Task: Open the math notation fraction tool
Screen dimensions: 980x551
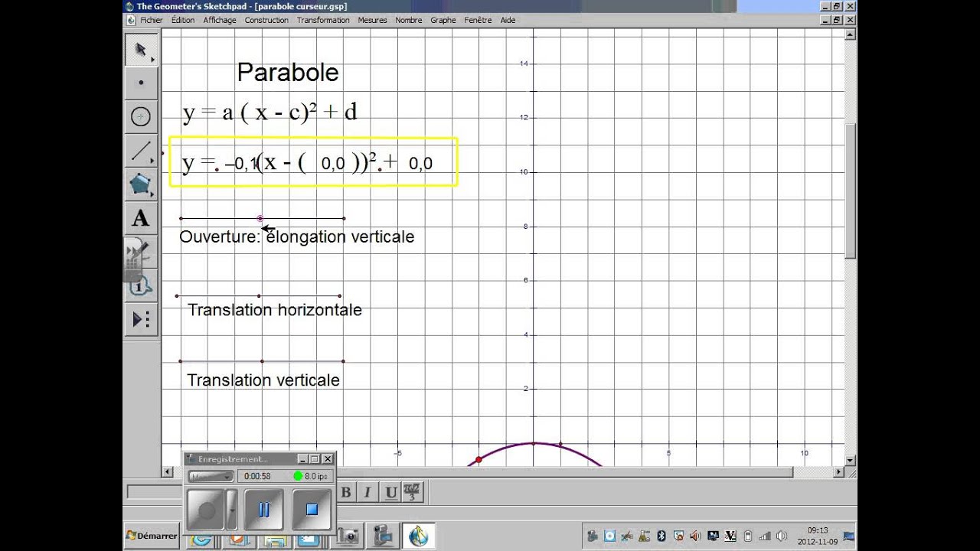Action: click(x=413, y=492)
